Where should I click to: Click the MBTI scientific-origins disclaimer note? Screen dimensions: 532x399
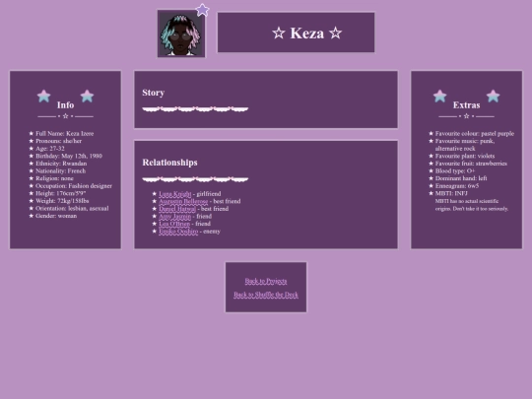472,205
